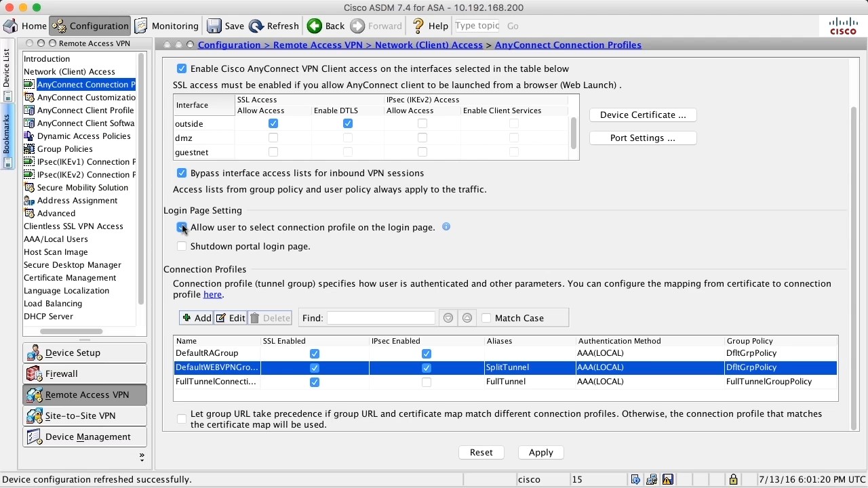
Task: Enable SSL Allow Access for dmz interface
Action: (273, 138)
